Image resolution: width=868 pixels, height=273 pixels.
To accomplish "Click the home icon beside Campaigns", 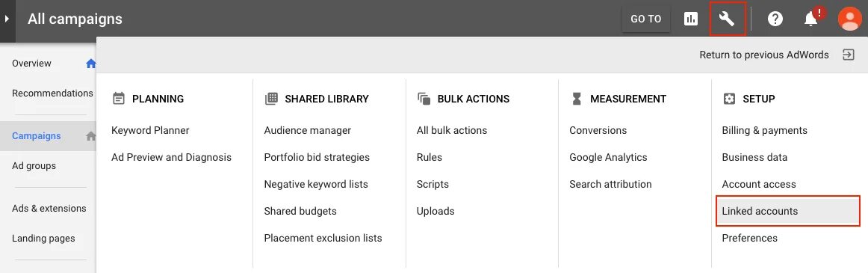I will pos(91,135).
